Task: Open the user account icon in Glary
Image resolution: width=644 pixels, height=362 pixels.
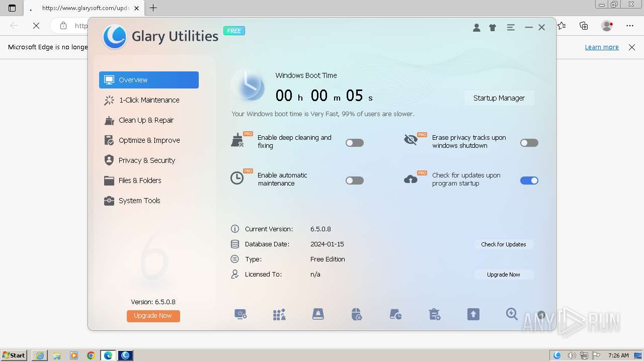Action: pyautogui.click(x=476, y=28)
